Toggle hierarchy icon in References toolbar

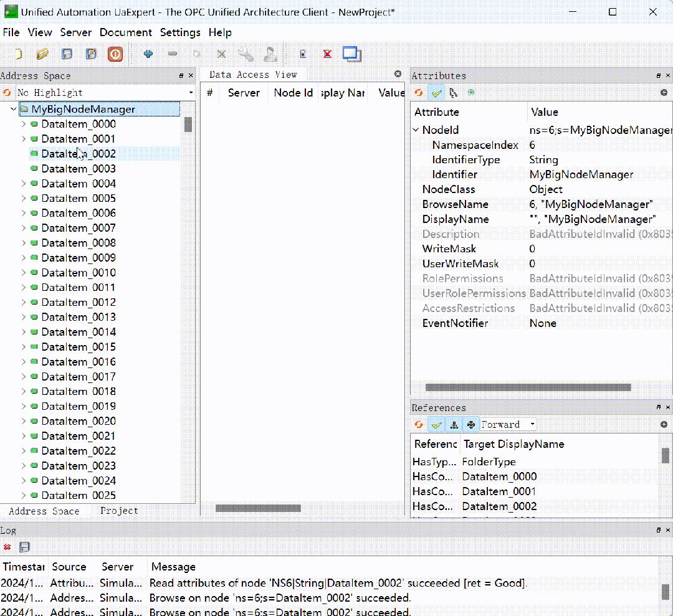pyautogui.click(x=454, y=425)
